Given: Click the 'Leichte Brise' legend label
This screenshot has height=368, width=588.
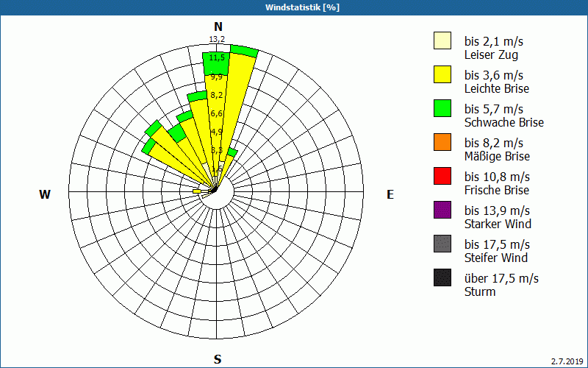Looking at the screenshot, I should tap(497, 88).
